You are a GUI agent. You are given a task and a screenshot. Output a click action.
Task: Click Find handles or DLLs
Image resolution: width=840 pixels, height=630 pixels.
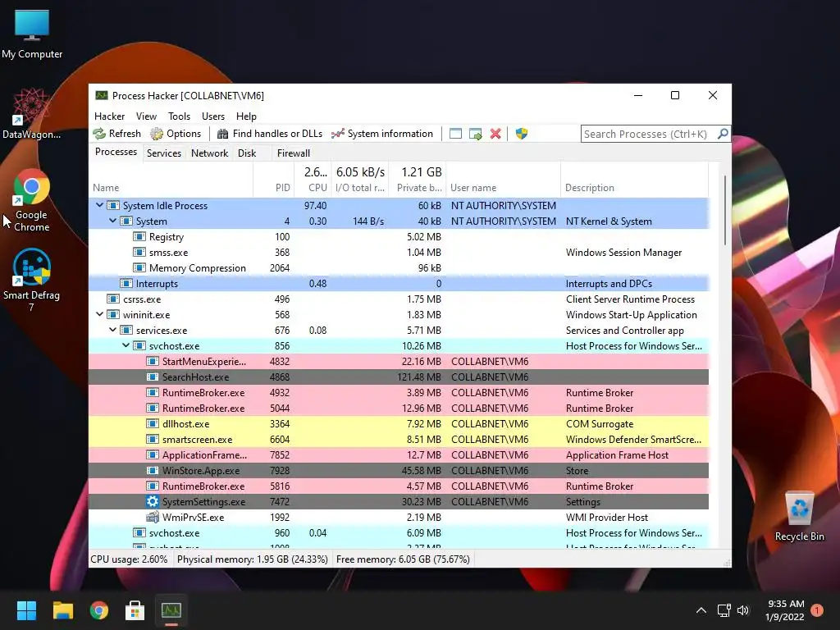tap(269, 134)
